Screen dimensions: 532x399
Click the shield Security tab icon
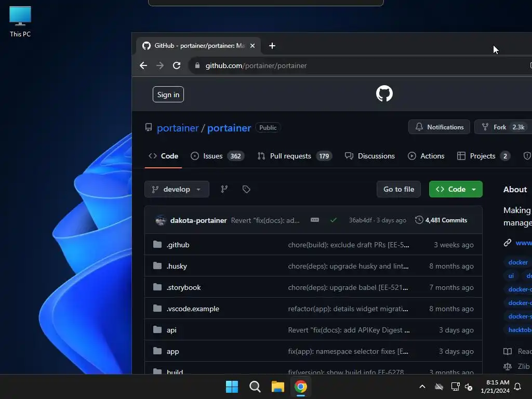(x=527, y=156)
